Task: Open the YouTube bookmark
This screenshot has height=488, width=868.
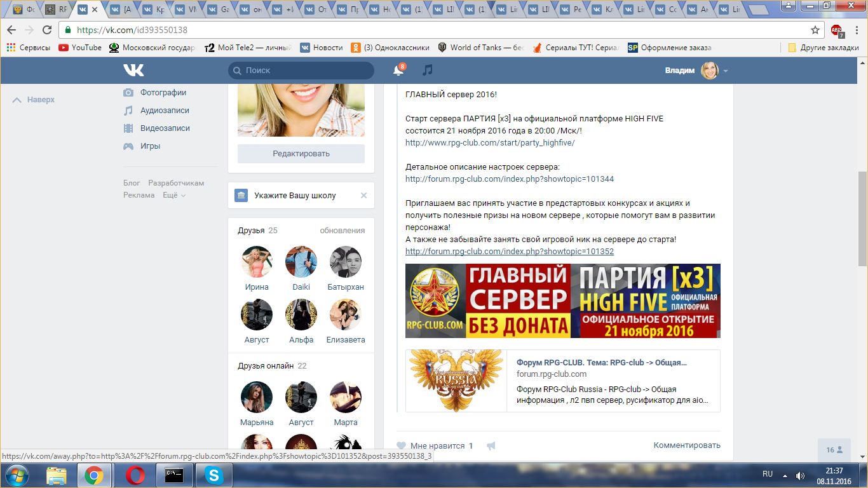Action: [80, 48]
